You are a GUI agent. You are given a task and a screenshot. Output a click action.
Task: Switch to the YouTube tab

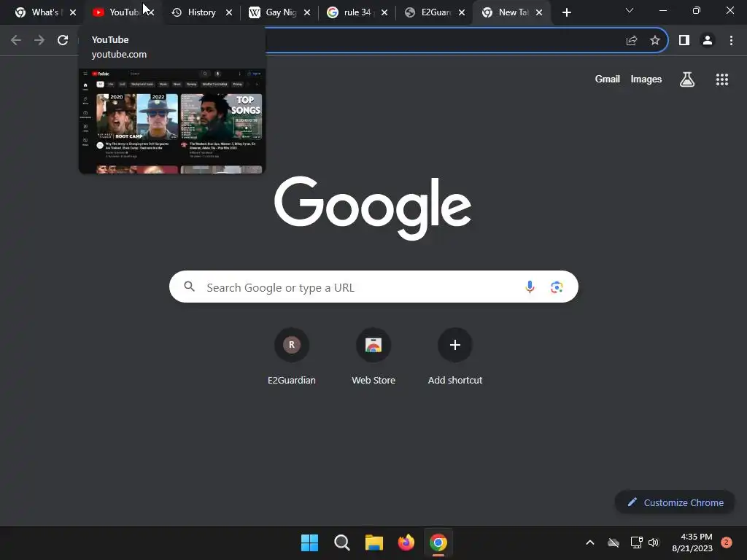pos(117,12)
